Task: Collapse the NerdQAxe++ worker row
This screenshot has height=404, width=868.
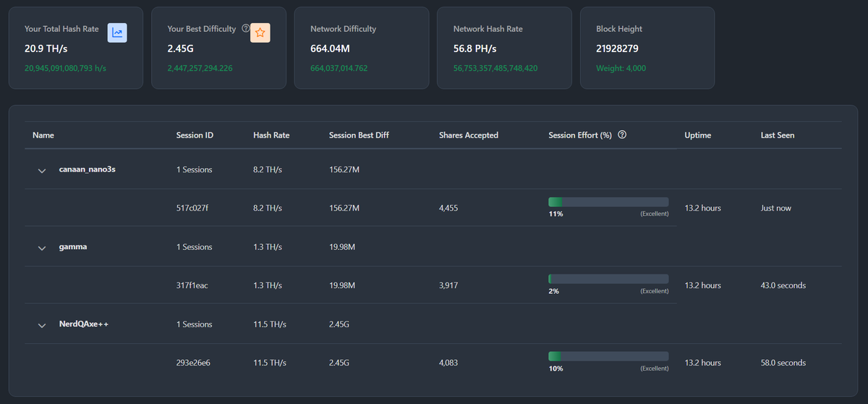Action: coord(42,325)
